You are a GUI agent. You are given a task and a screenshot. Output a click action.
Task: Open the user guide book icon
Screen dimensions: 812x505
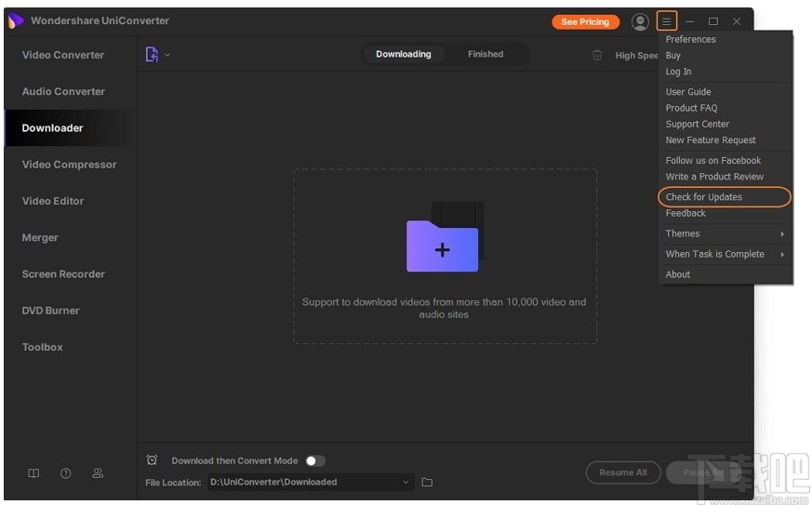[33, 472]
